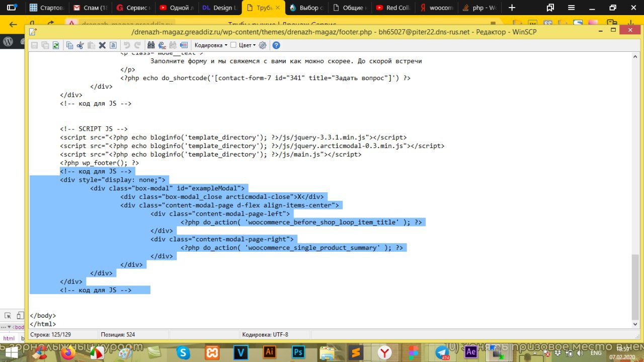Click the Cut scissors icon
The height and width of the screenshot is (362, 644).
80,45
